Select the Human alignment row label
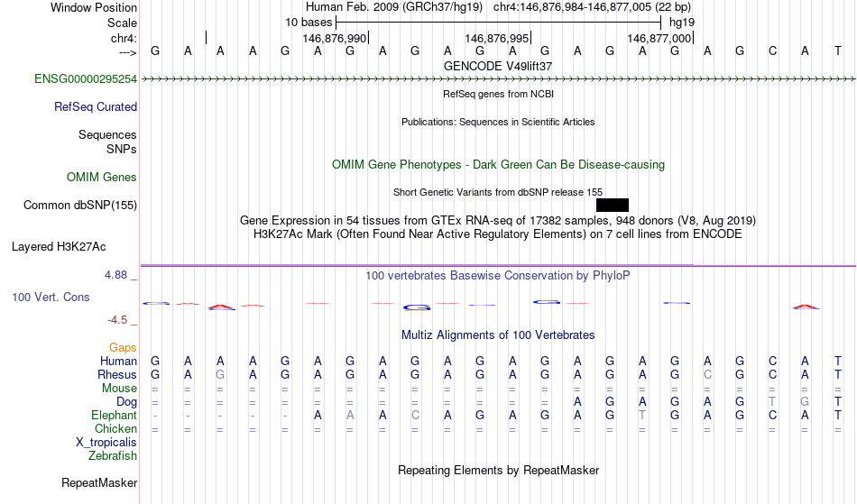This screenshot has width=857, height=504. coord(118,361)
